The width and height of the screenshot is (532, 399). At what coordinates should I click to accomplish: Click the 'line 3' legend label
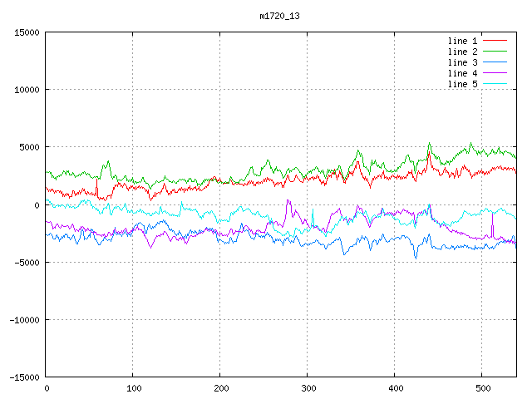pos(463,62)
